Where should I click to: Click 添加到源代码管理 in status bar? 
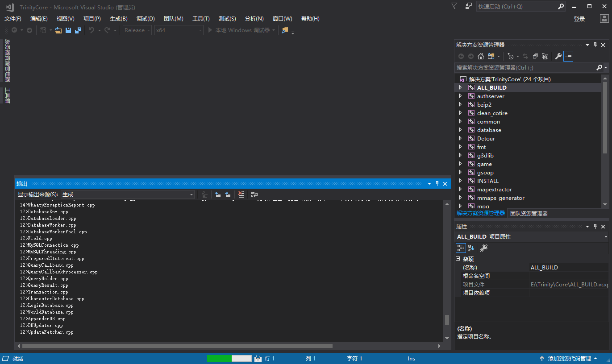point(569,359)
